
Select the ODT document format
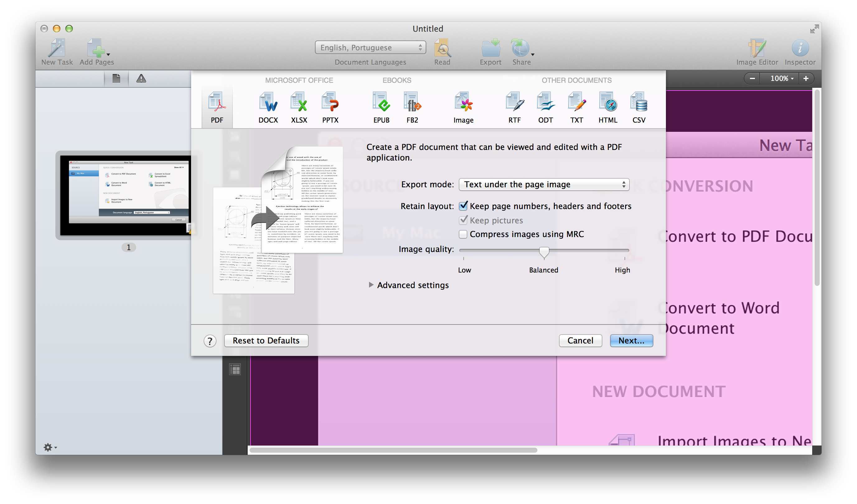(x=546, y=107)
